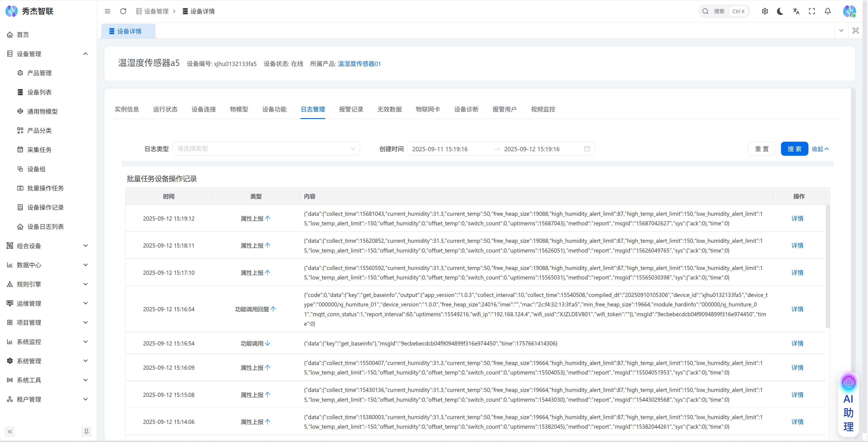Open the notifications bell icon

pos(828,11)
